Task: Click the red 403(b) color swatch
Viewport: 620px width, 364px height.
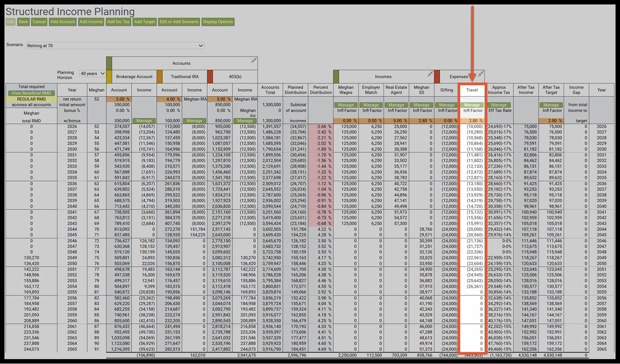Action: tap(210, 77)
